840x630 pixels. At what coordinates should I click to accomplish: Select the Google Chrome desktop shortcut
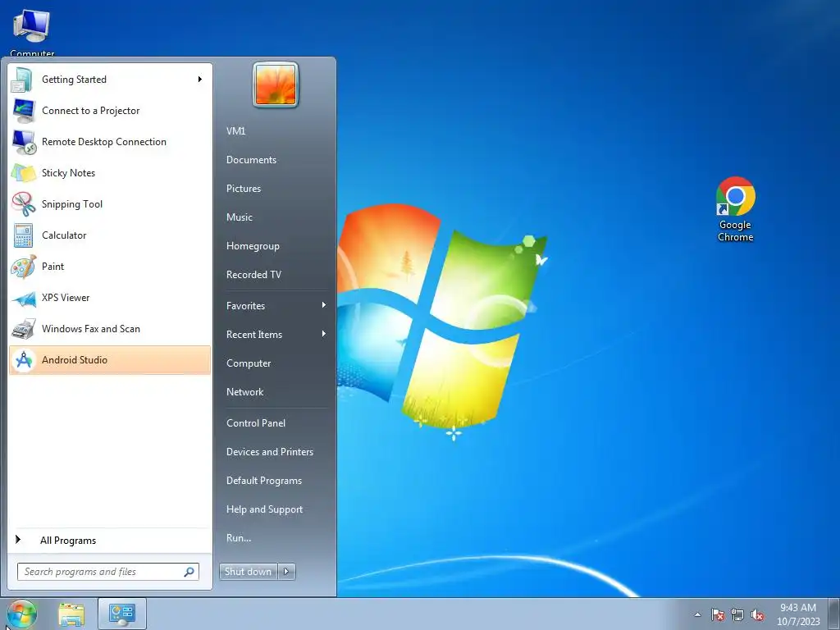[x=736, y=209]
